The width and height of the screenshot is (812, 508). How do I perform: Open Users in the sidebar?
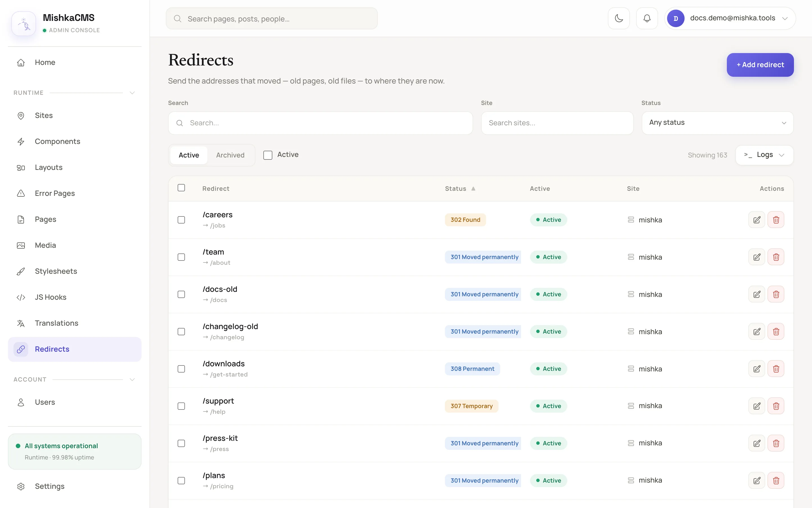pyautogui.click(x=74, y=402)
